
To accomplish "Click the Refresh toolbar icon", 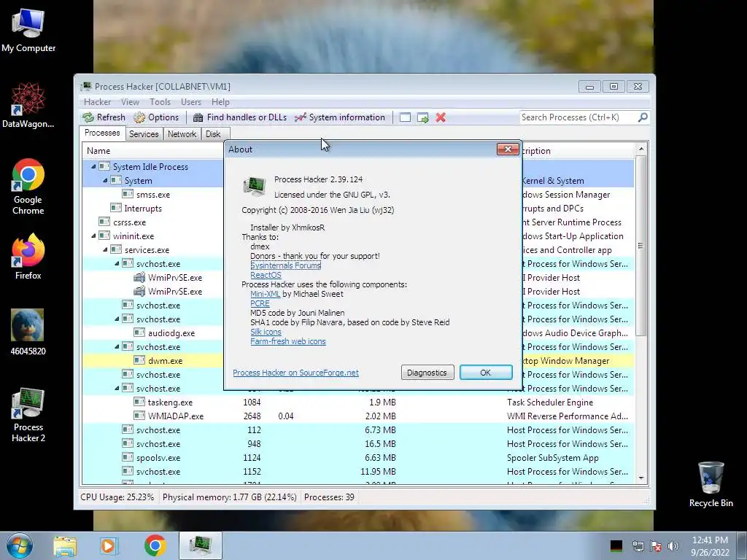I will tap(88, 117).
